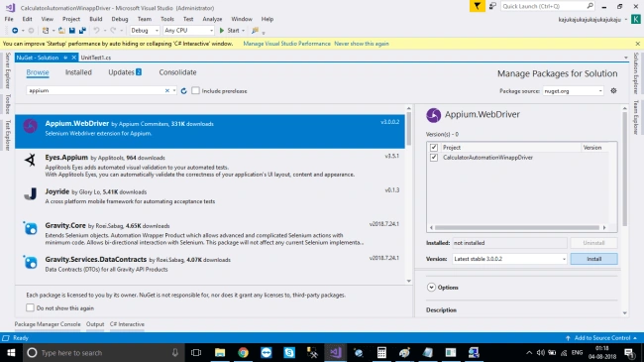Open Skype from the taskbar

pyautogui.click(x=289, y=353)
